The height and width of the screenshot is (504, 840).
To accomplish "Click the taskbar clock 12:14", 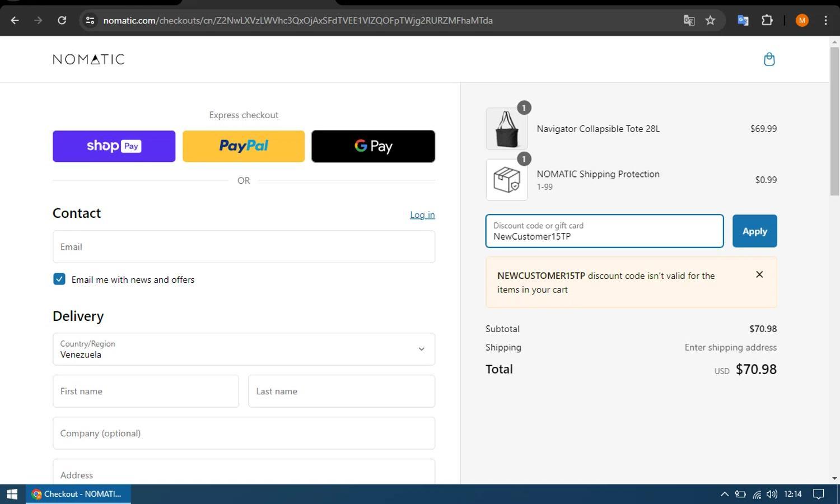I will click(792, 494).
